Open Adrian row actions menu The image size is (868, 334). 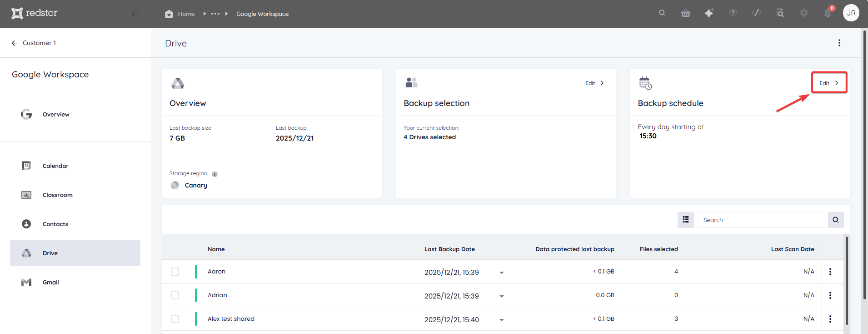[x=830, y=295]
